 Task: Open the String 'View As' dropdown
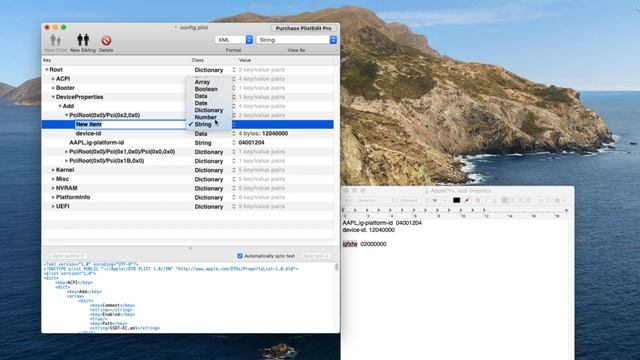coord(296,40)
